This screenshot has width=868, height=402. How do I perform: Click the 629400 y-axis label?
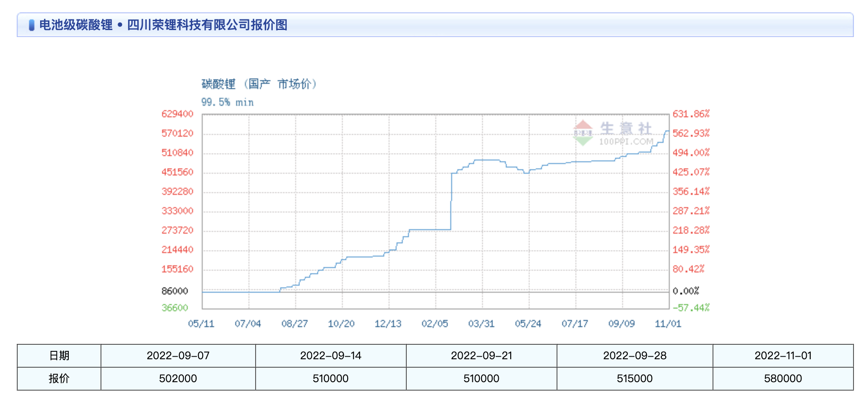tap(178, 114)
